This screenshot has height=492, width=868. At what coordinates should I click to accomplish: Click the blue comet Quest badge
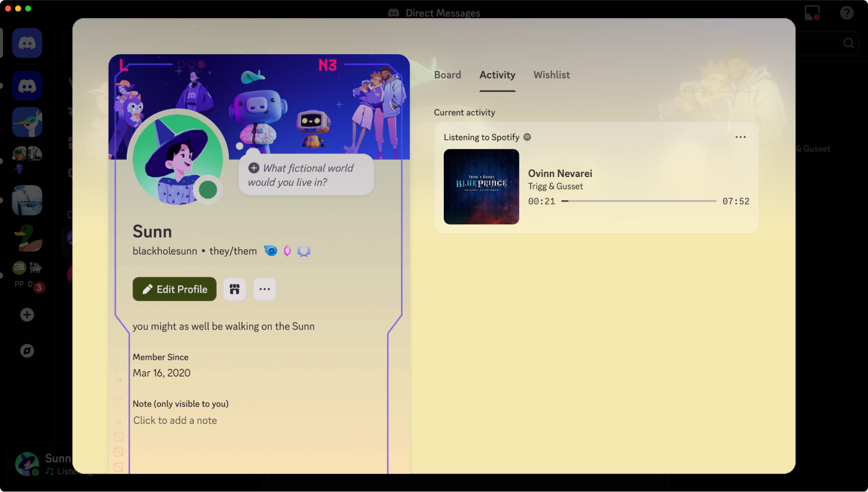pos(271,250)
